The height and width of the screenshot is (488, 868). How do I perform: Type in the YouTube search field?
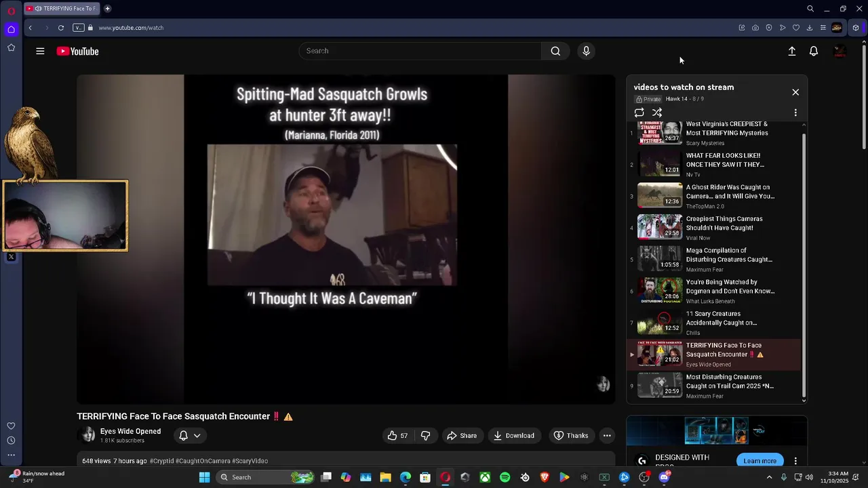[420, 51]
